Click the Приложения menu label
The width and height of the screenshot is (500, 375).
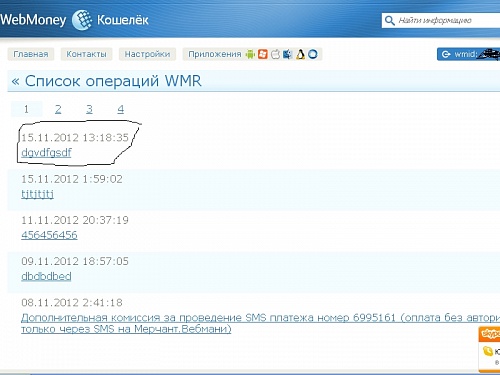pos(215,54)
